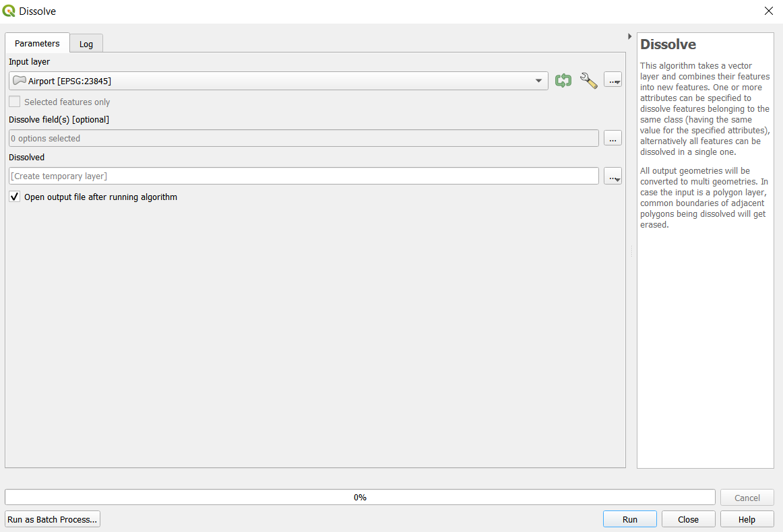Click the QGIS logo in the title bar
This screenshot has width=783, height=532.
9,11
